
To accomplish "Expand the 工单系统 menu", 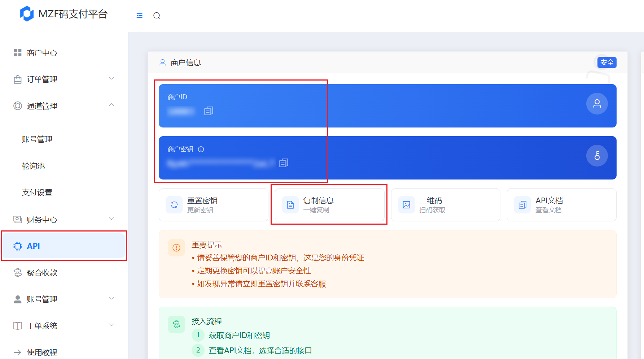I will (64, 326).
